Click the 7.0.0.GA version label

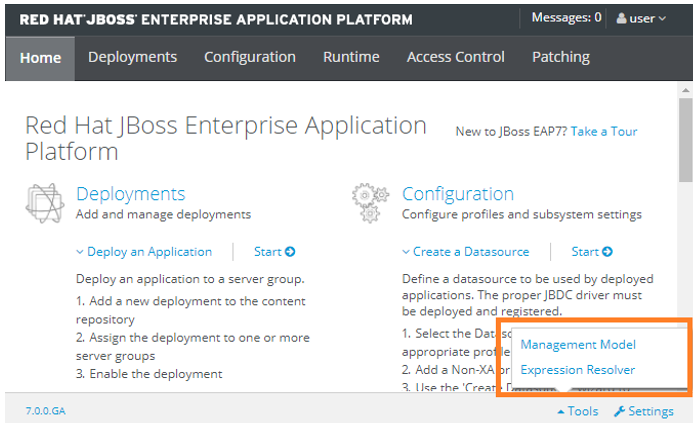(x=46, y=411)
